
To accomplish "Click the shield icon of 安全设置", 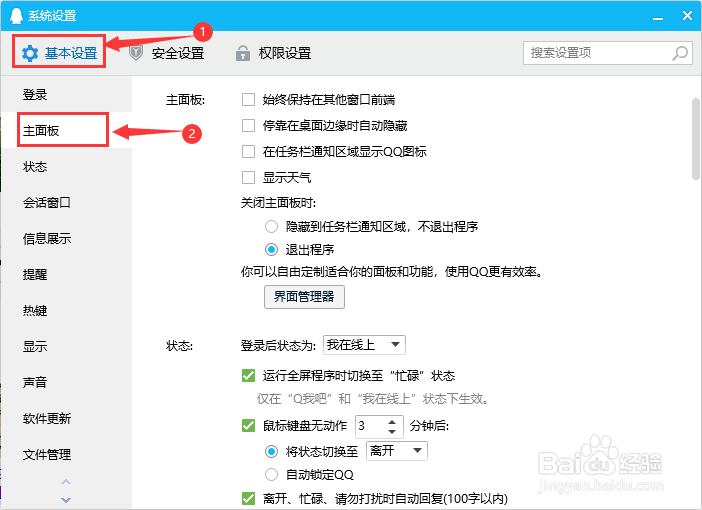I will tap(136, 53).
